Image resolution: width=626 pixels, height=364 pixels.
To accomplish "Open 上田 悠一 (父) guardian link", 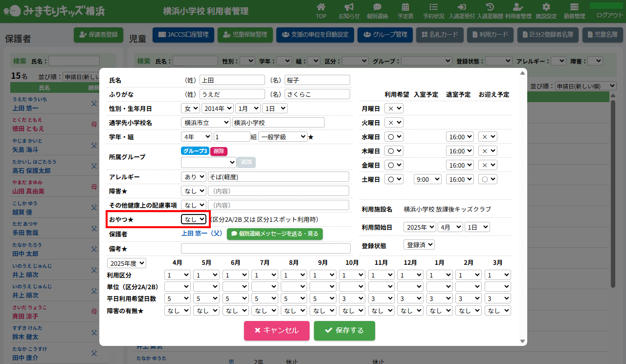I will [201, 234].
